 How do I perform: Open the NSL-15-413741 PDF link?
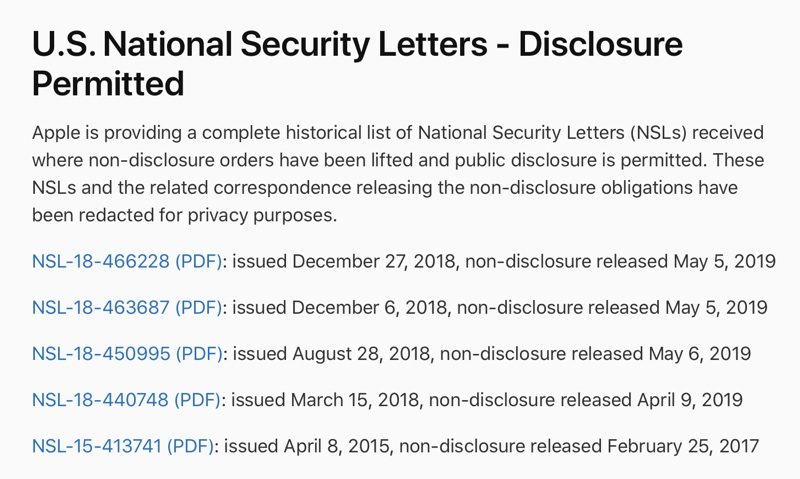[x=98, y=445]
